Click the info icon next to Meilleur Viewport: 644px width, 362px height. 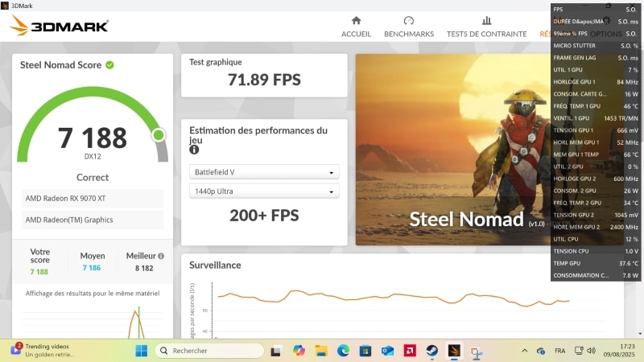point(161,256)
